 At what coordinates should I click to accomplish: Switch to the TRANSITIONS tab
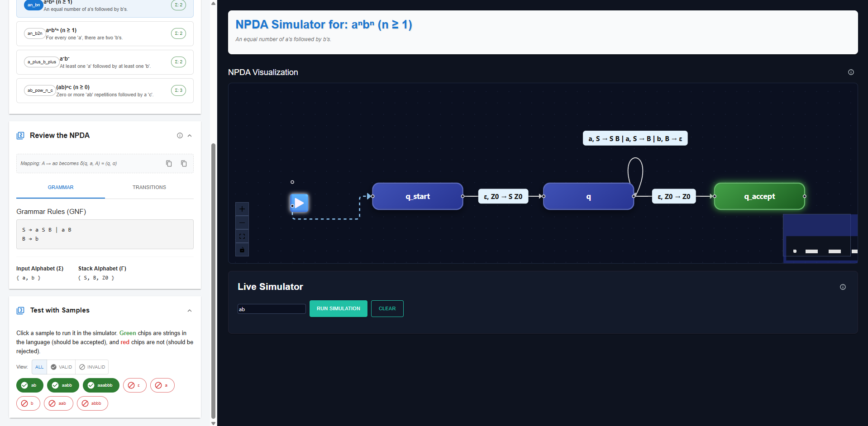[x=149, y=187]
